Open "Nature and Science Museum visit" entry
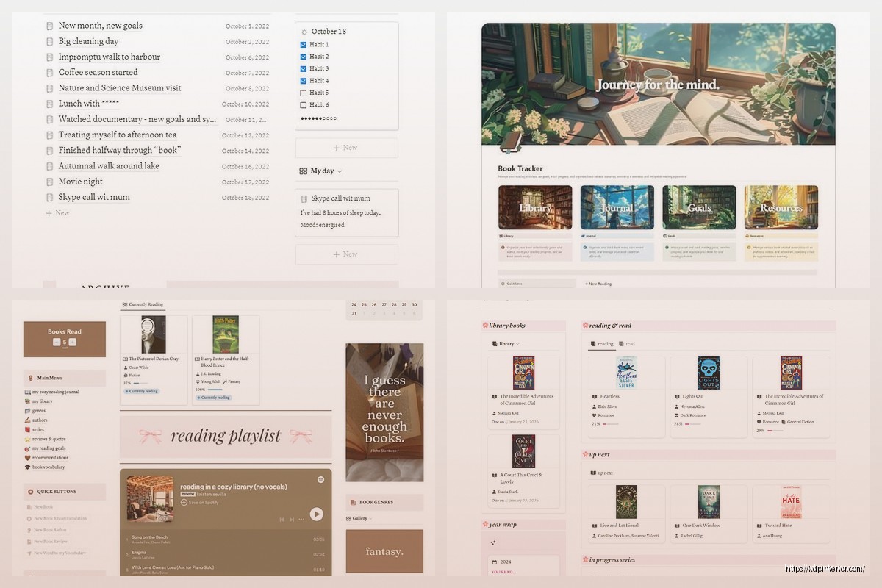Image resolution: width=882 pixels, height=588 pixels. pyautogui.click(x=120, y=88)
